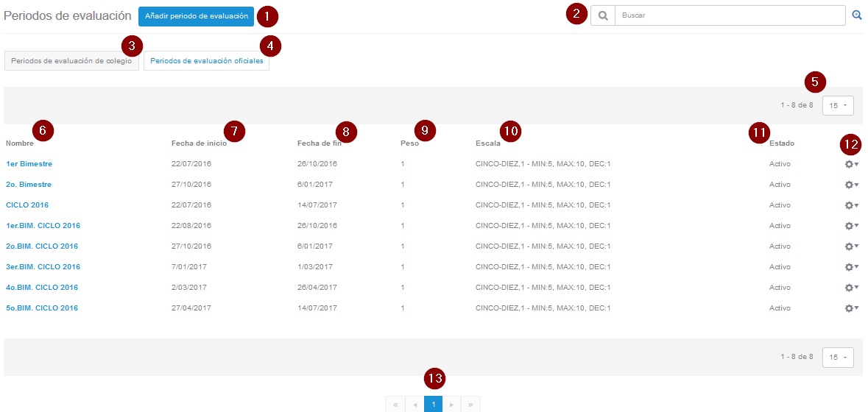Image resolution: width=868 pixels, height=412 pixels.
Task: Open gear menu for 1er Bimestre row
Action: point(851,164)
